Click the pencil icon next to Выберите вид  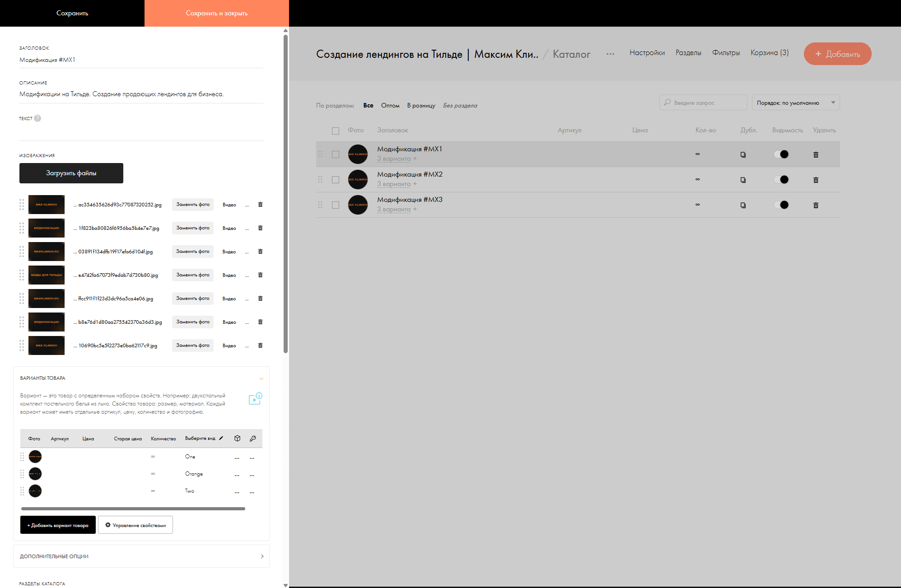(221, 438)
